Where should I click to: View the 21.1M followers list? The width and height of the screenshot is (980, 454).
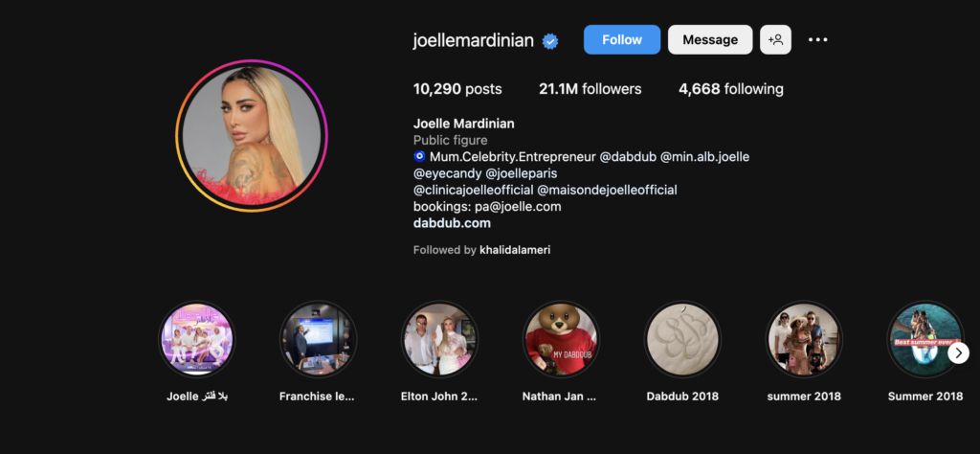590,89
